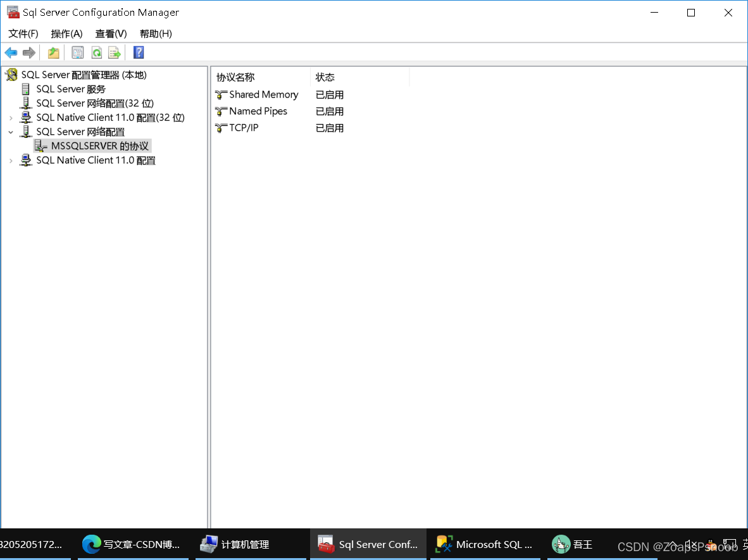Click the Named Pipes protocol icon
Viewport: 748px width, 560px height.
pos(221,111)
